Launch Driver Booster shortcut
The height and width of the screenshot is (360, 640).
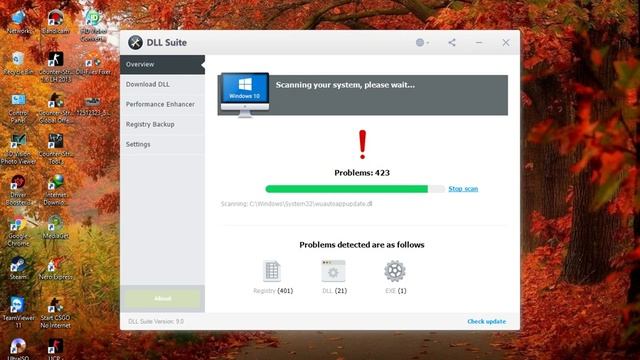(18, 190)
